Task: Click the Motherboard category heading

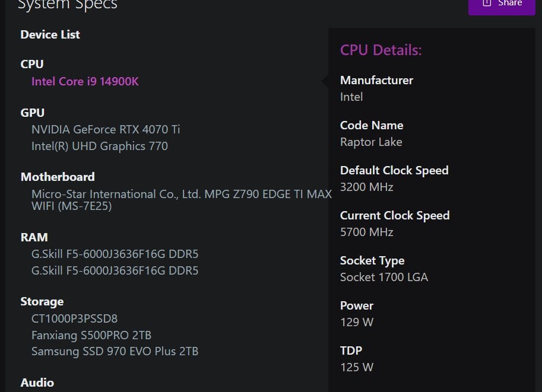Action: pos(58,177)
